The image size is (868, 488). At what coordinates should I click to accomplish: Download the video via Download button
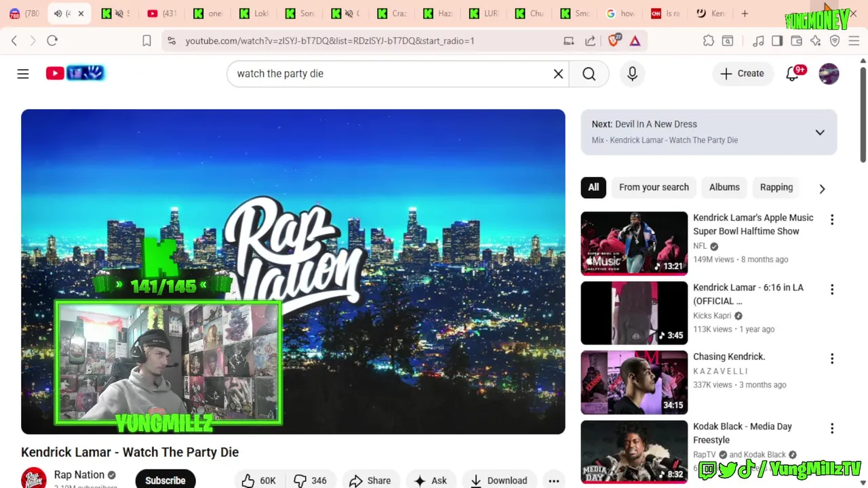coord(498,480)
